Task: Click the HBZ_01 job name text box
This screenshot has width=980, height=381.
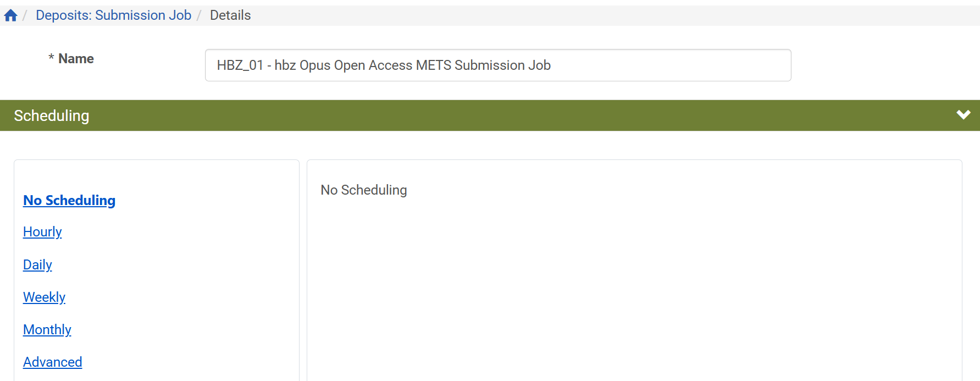Action: click(x=497, y=65)
